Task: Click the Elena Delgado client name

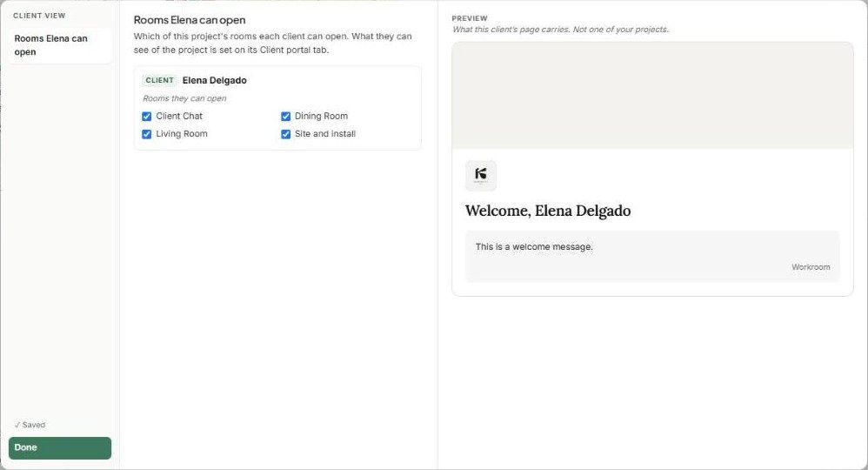Action: tap(214, 80)
